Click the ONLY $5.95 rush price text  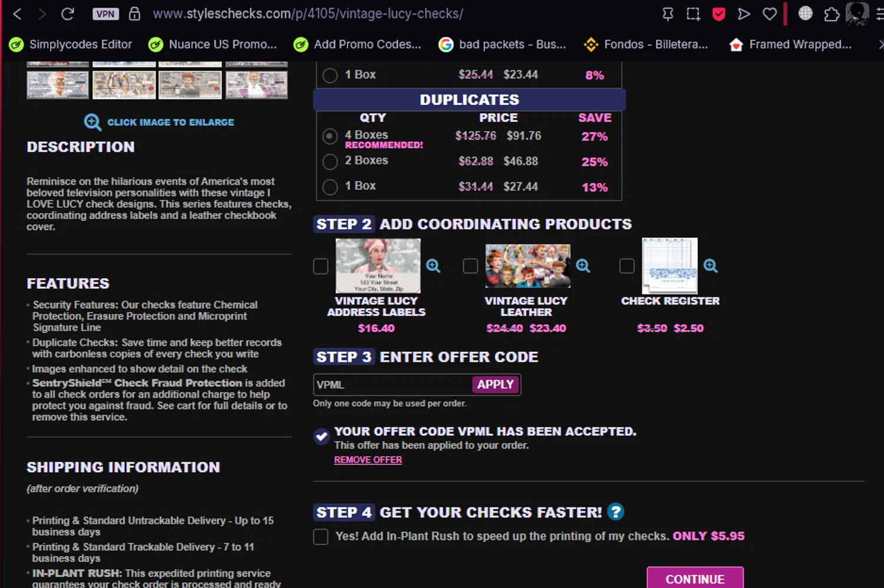coord(709,536)
